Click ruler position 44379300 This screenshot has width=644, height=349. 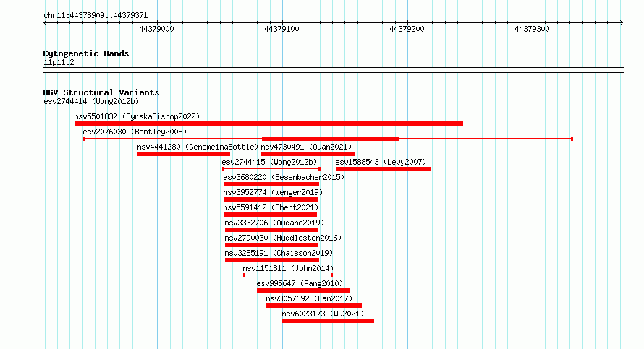[x=532, y=29]
